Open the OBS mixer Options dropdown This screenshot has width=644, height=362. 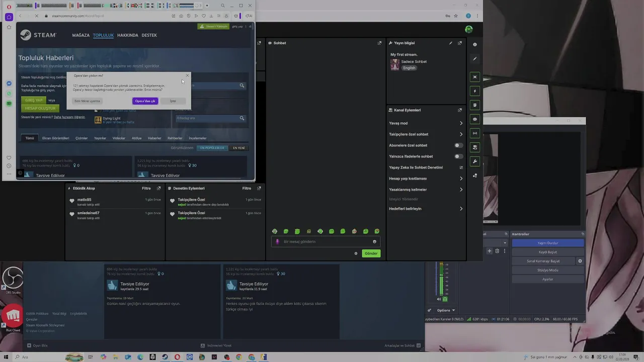tap(446, 310)
